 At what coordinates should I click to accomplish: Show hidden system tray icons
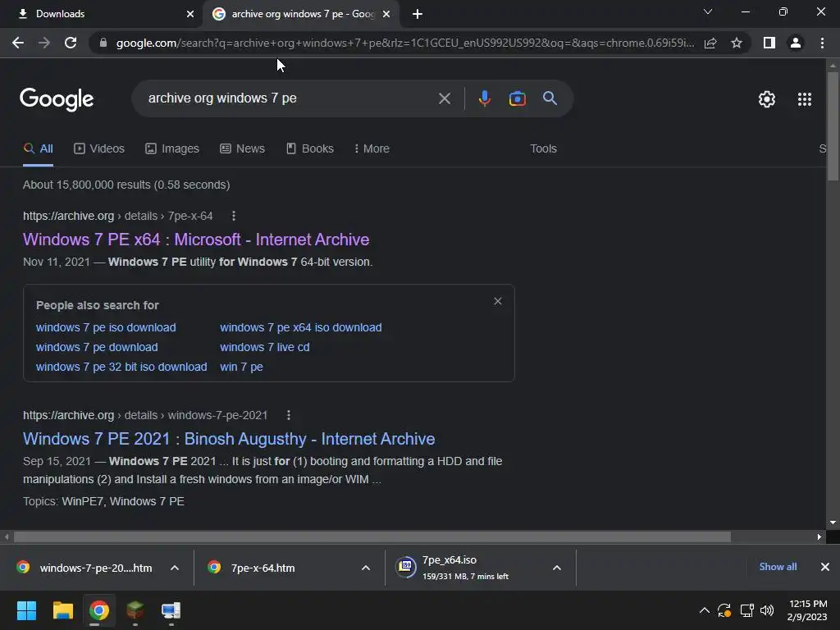point(705,610)
